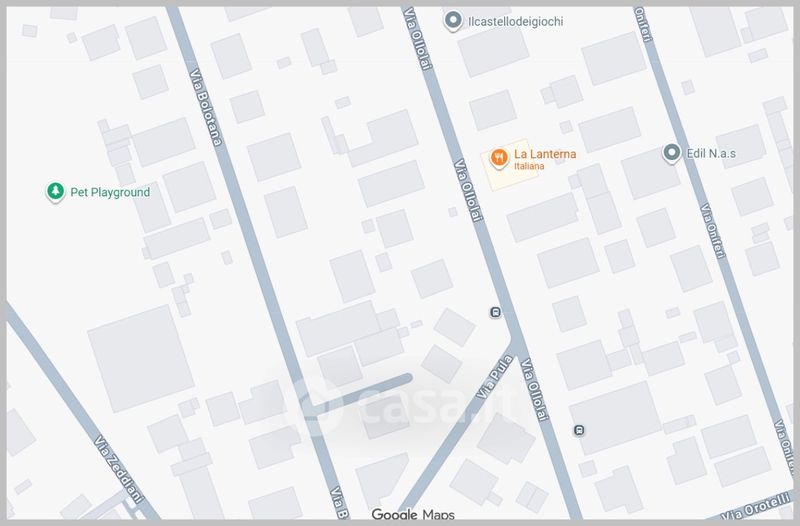The width and height of the screenshot is (800, 526).
Task: Click the Edil N.a.s text label
Action: [x=711, y=153]
